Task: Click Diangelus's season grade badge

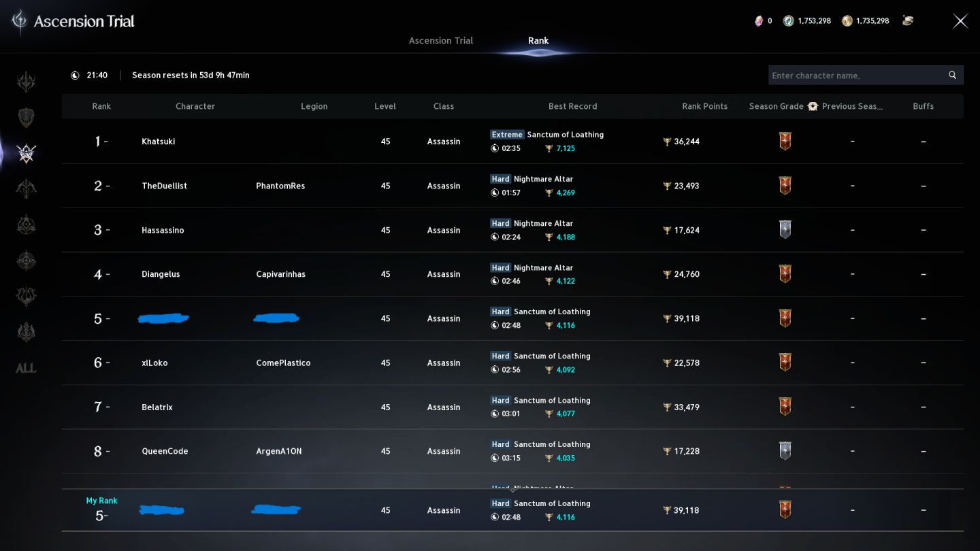Action: pos(785,274)
